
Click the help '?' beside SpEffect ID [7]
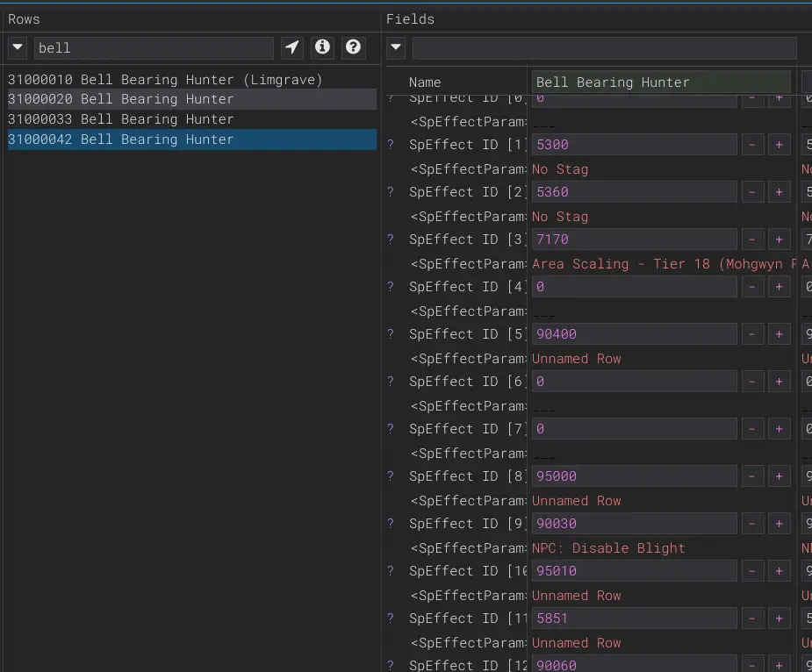click(x=391, y=429)
